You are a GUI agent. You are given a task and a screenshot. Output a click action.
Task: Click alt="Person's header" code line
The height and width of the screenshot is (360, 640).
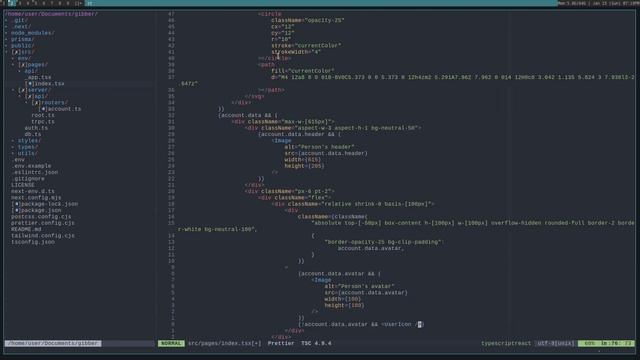(x=319, y=147)
